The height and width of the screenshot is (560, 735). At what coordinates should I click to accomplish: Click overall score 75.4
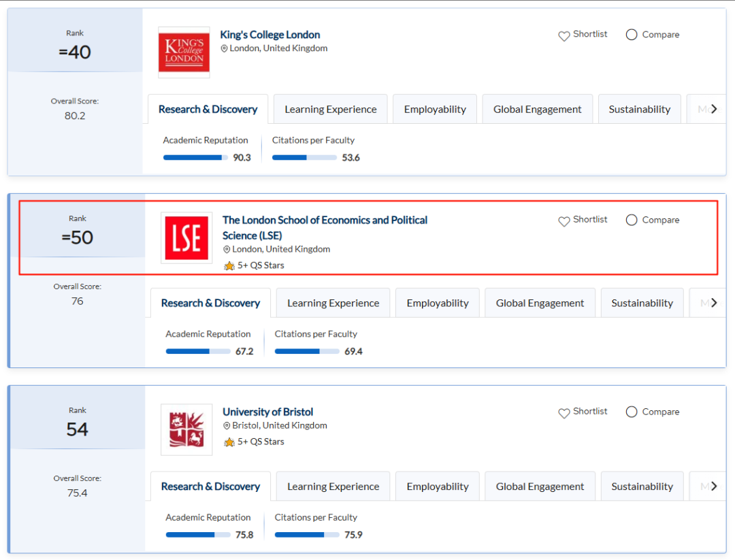coord(78,493)
